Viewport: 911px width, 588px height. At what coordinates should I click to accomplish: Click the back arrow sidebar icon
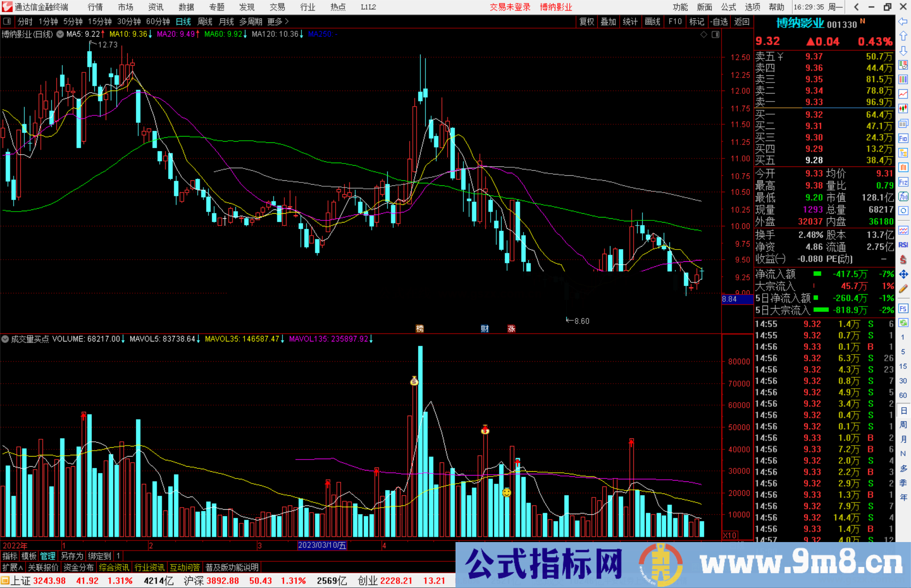pyautogui.click(x=903, y=21)
